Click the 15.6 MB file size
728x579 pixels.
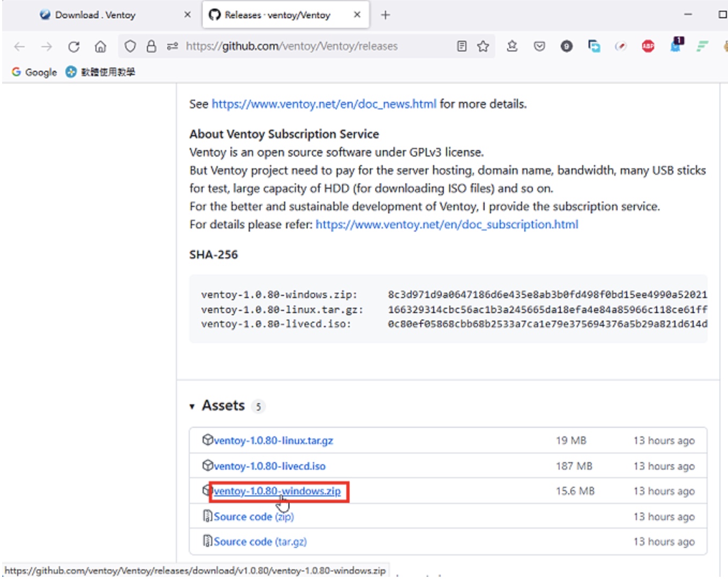pos(575,491)
